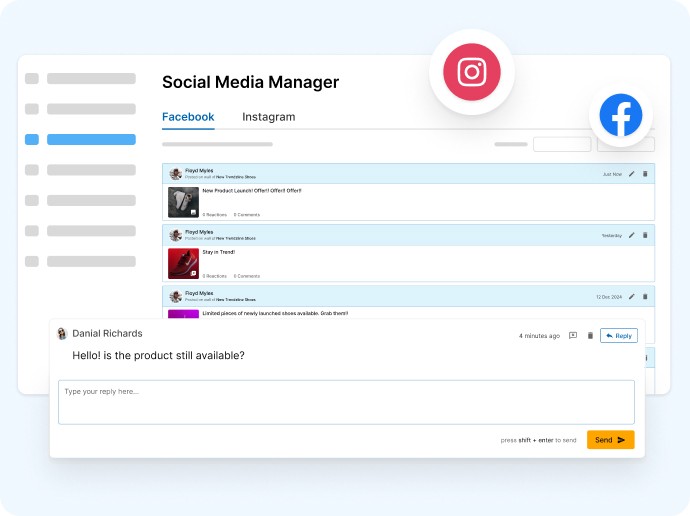Image resolution: width=690 pixels, height=516 pixels.
Task: Click the "12 Dec 2024" date
Action: 609,297
